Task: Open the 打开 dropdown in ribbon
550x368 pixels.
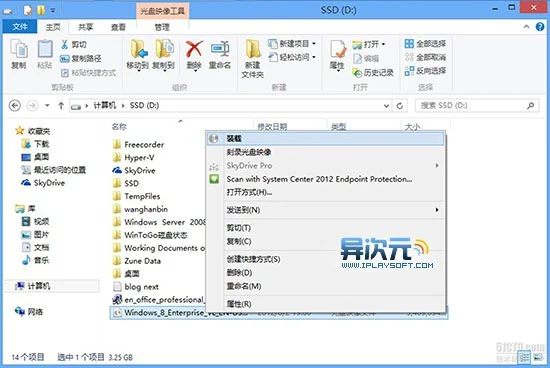Action: (x=369, y=45)
